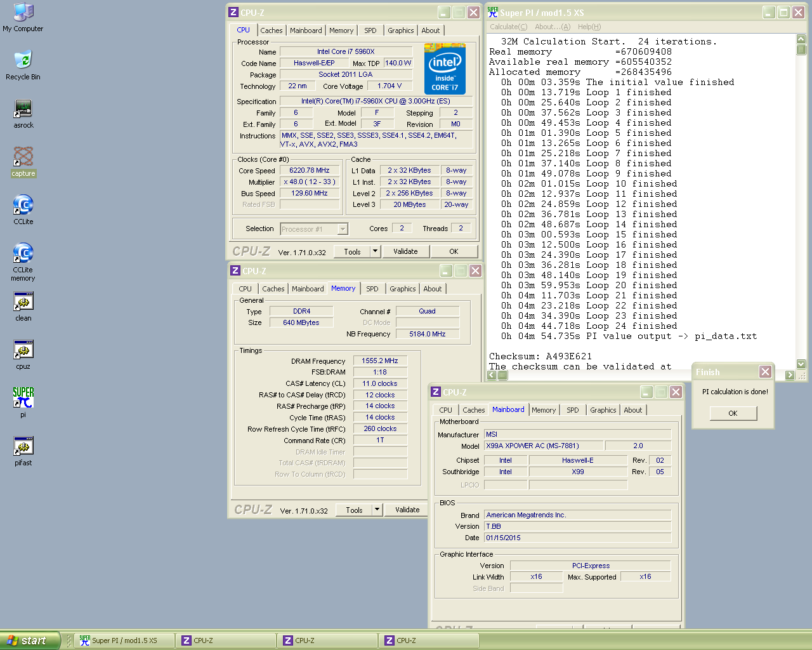Select the CCLite desktop shortcut
Viewport: 812px width, 650px height.
tap(23, 210)
